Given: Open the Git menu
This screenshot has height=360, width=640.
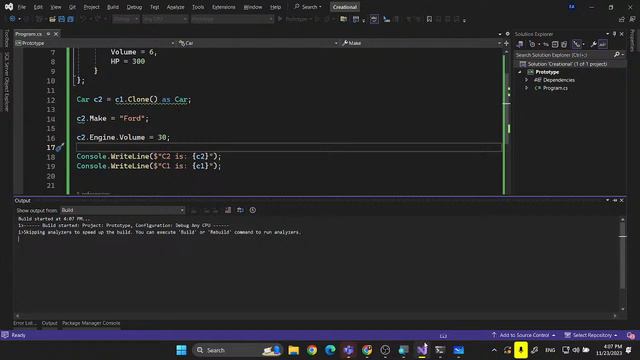Looking at the screenshot, I should tap(72, 7).
